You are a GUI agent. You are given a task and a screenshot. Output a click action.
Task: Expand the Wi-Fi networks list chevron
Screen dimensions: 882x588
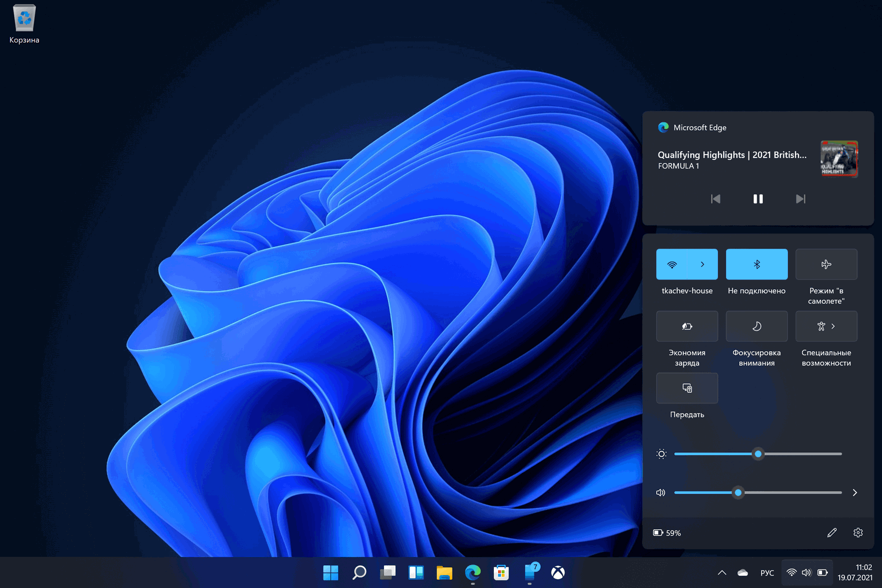703,265
